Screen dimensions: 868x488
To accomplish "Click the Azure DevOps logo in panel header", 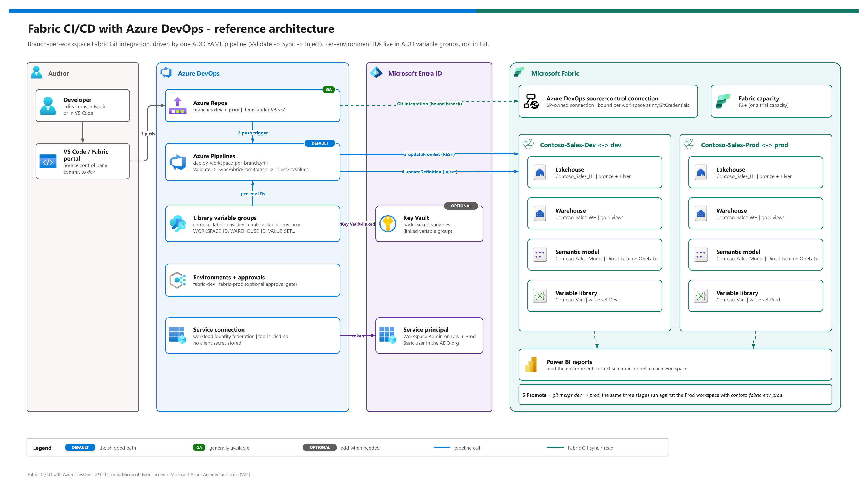I will point(166,72).
